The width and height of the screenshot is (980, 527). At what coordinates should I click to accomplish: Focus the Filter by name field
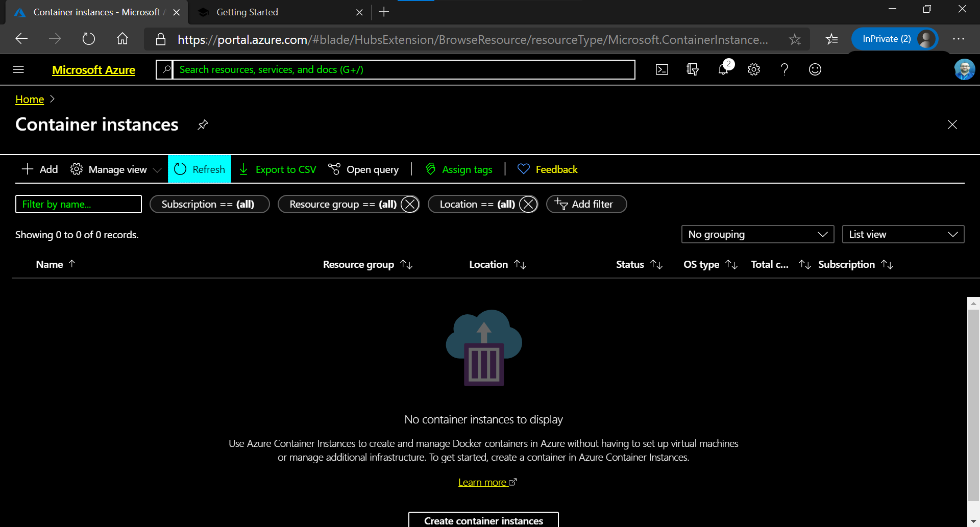click(79, 204)
